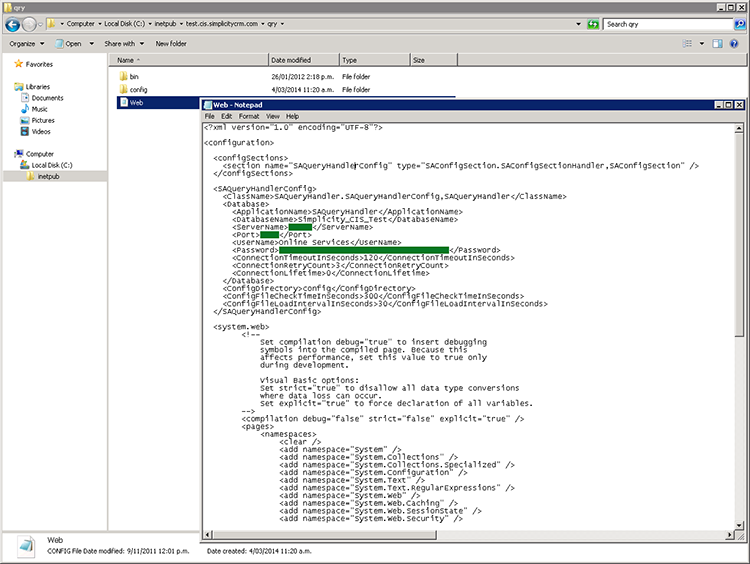The height and width of the screenshot is (564, 750).
Task: Click the bin folder icon
Action: (x=123, y=76)
